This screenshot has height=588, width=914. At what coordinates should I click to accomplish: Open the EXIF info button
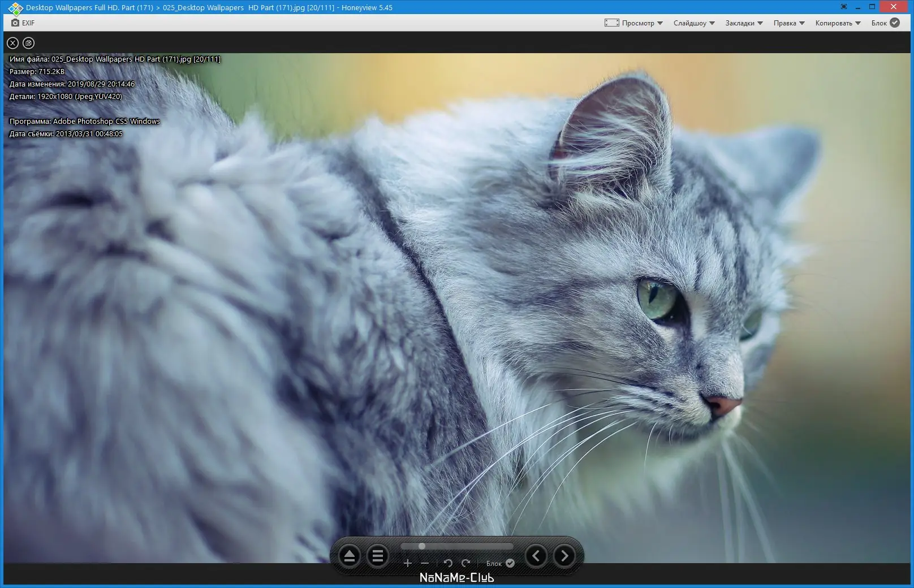click(x=23, y=23)
